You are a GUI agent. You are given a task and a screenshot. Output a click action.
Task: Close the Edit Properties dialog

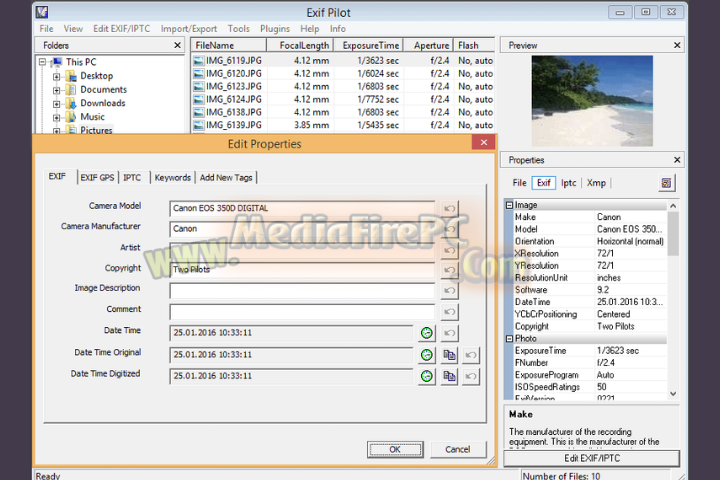pos(484,142)
